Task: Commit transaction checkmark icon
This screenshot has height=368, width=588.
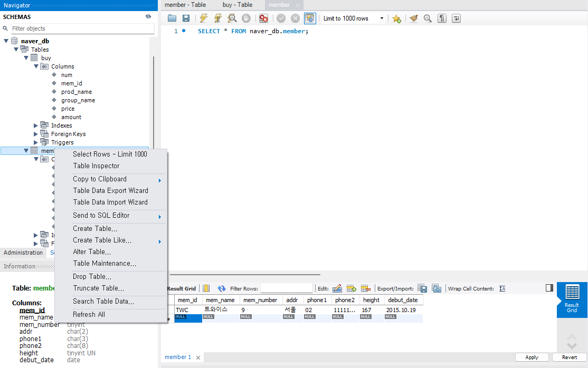Action: click(x=281, y=18)
